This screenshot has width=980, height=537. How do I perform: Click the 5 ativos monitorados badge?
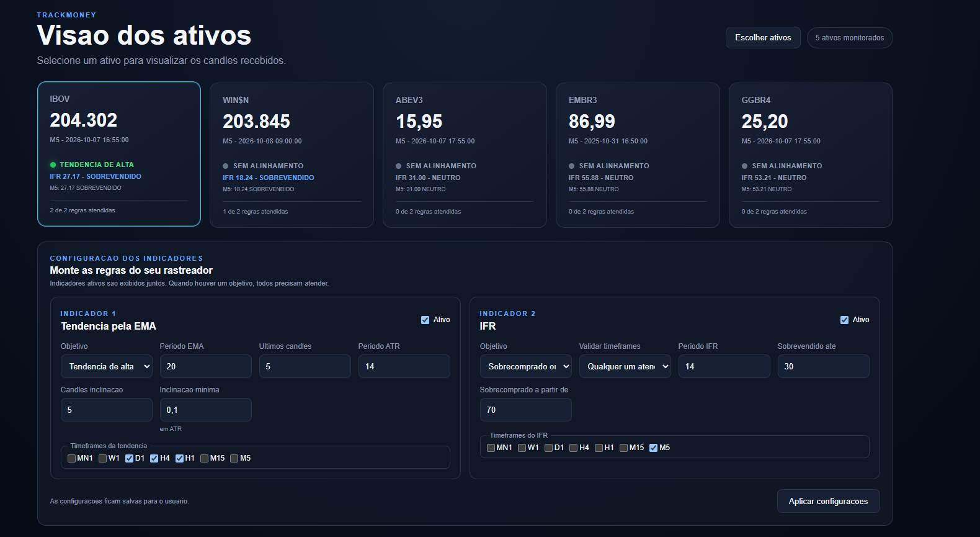tap(850, 38)
